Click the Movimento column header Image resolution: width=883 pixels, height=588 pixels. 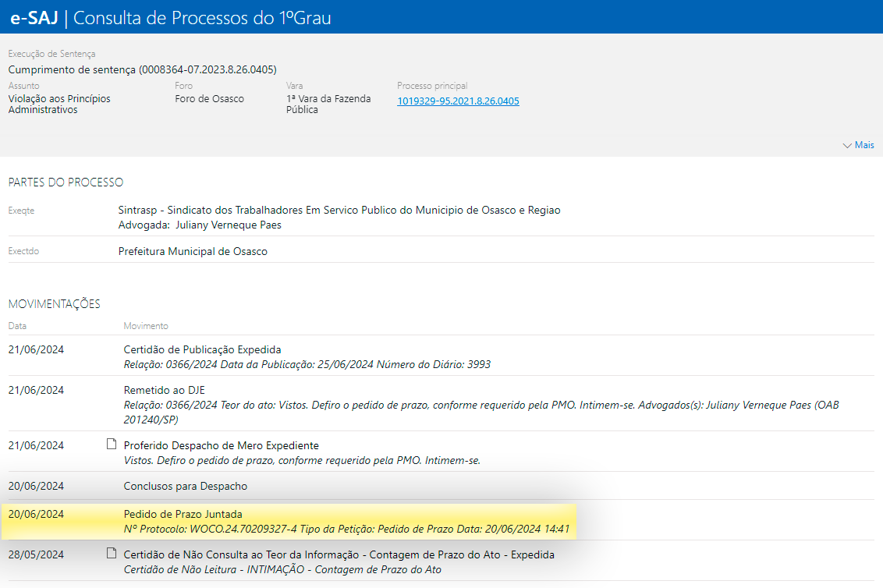(146, 326)
